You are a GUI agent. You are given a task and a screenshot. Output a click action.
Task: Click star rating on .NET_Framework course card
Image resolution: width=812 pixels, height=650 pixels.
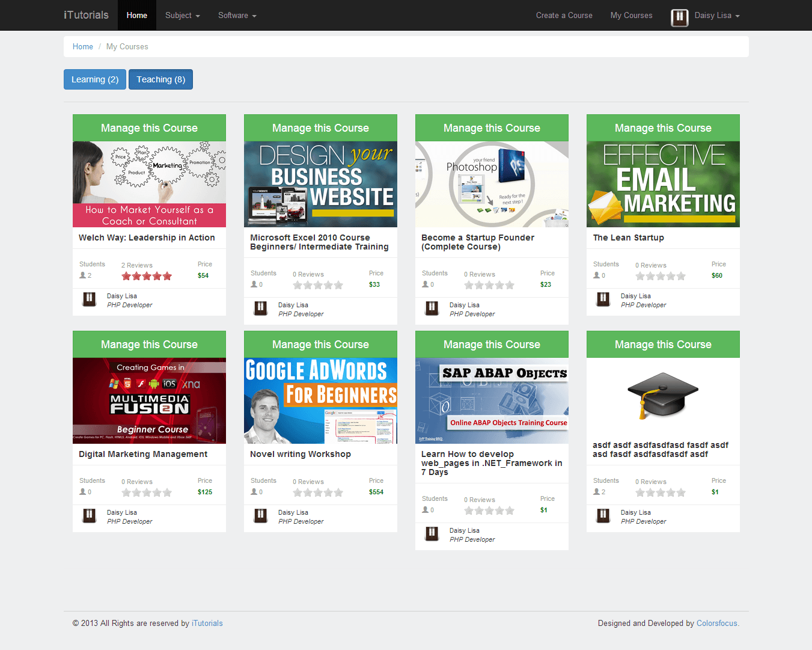coord(489,510)
